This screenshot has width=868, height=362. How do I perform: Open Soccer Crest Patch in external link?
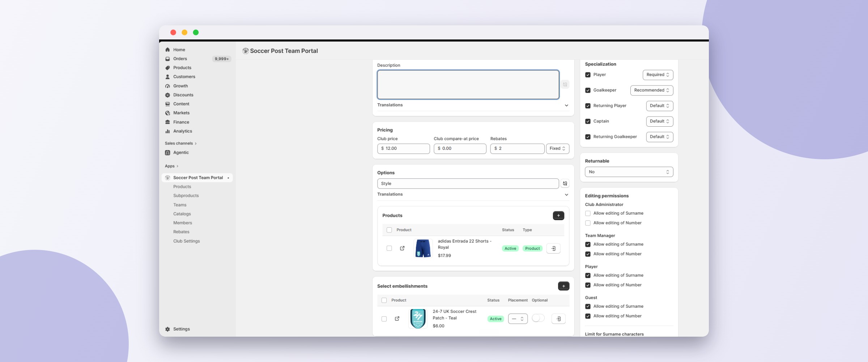[397, 319]
